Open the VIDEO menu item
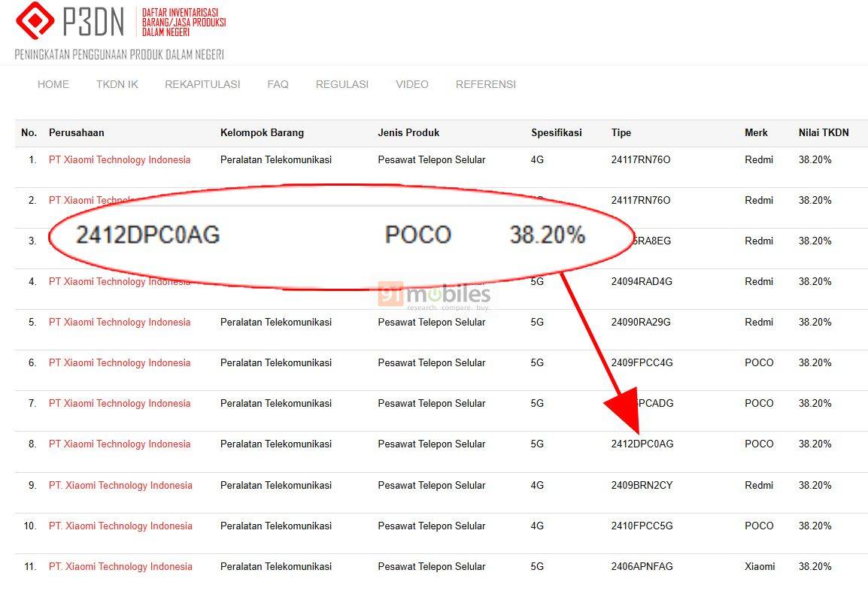 tap(412, 84)
